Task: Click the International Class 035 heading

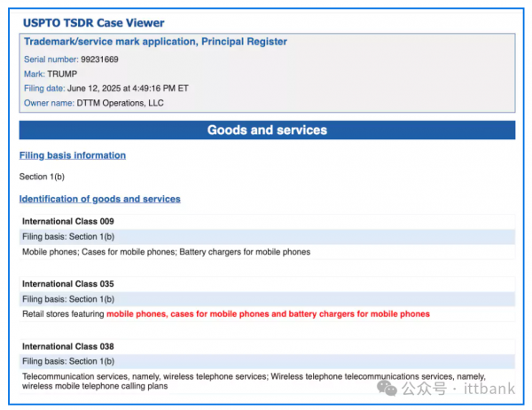Action: coord(68,284)
